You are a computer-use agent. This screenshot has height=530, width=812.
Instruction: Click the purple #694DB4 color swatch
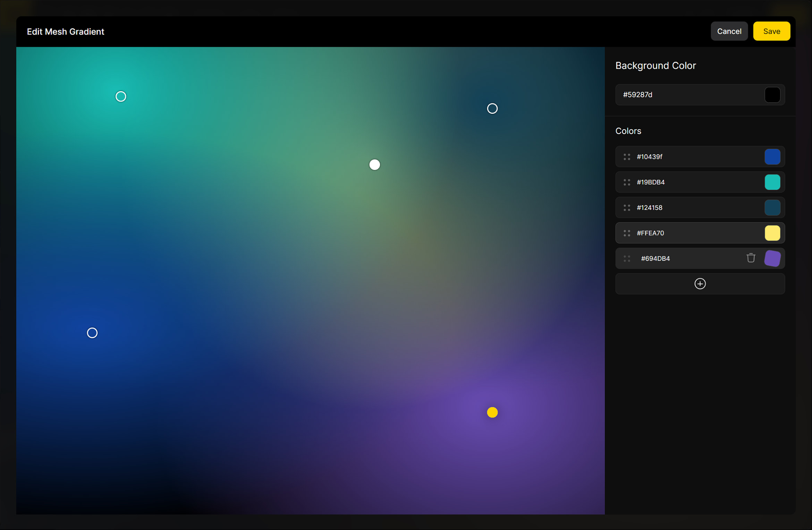[x=772, y=258]
